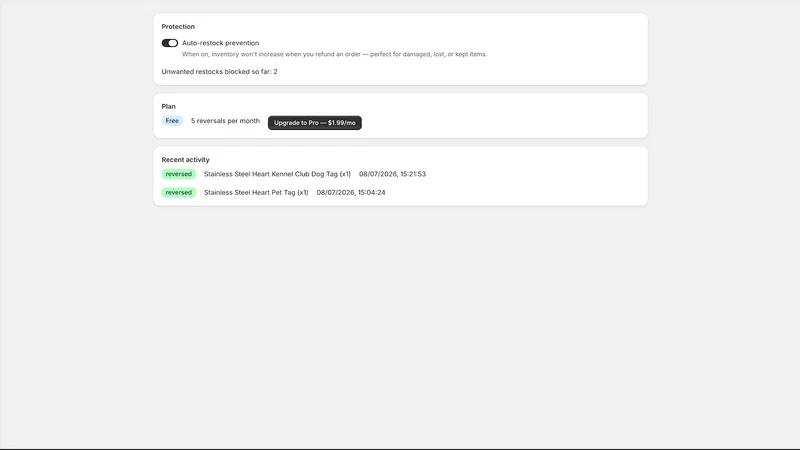
Task: Click the reversed badge for Kennel Club Dog Tag
Action: [x=179, y=174]
